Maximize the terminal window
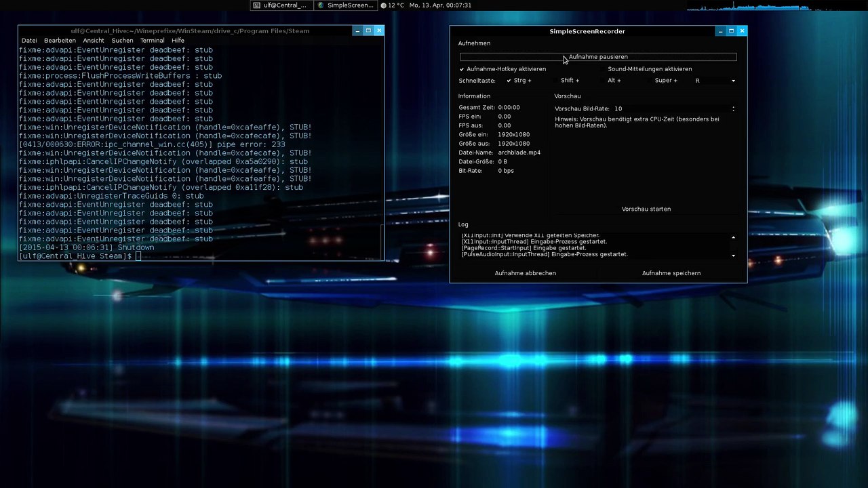 click(x=368, y=30)
